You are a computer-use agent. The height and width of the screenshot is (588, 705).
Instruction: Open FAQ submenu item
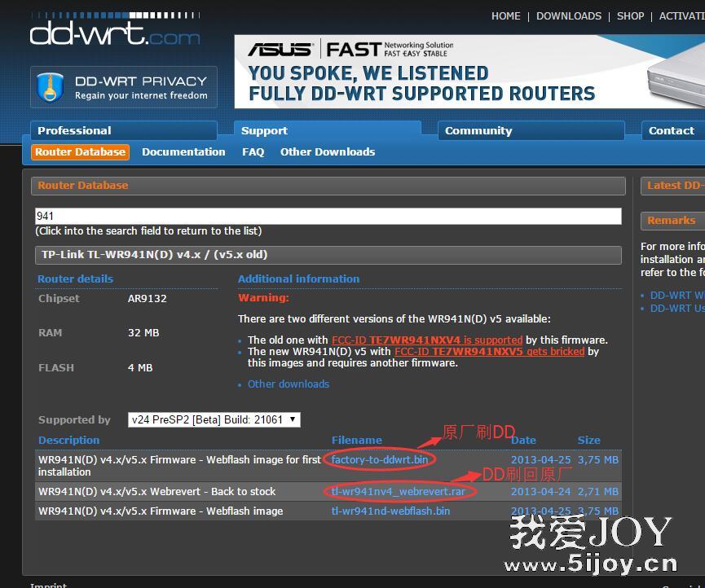pyautogui.click(x=253, y=151)
